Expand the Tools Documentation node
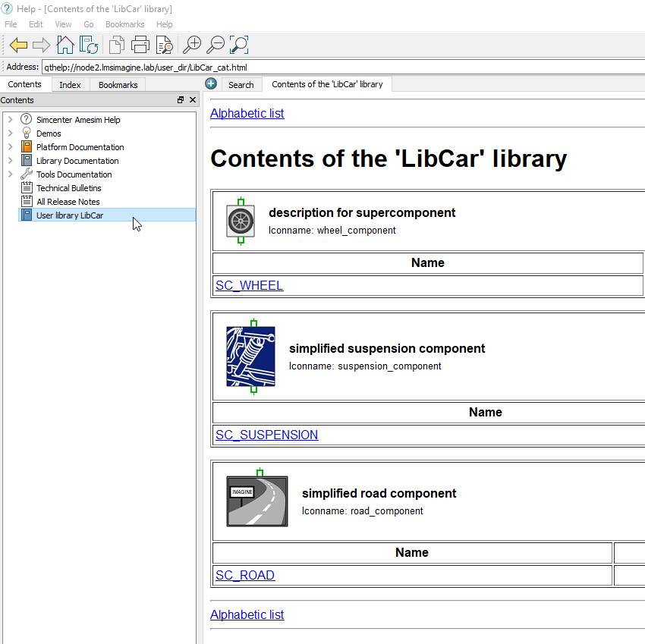Viewport: 645px width, 644px height. click(x=11, y=174)
